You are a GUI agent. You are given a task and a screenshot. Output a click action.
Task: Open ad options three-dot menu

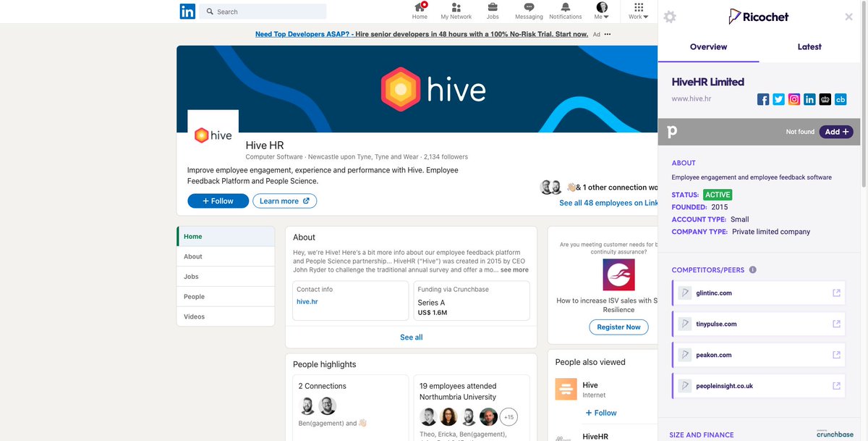pos(608,34)
